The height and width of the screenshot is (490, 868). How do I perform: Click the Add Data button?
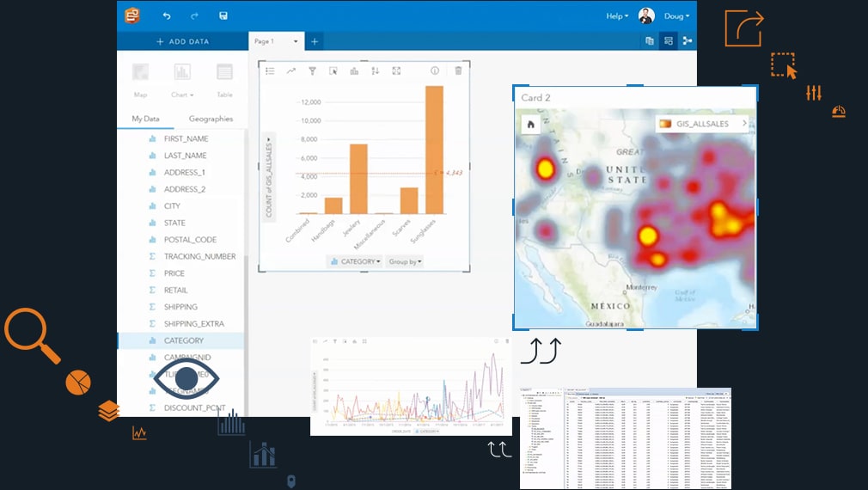(183, 41)
